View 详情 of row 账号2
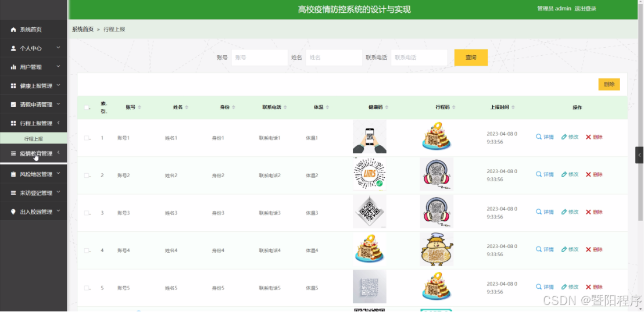 (x=545, y=174)
